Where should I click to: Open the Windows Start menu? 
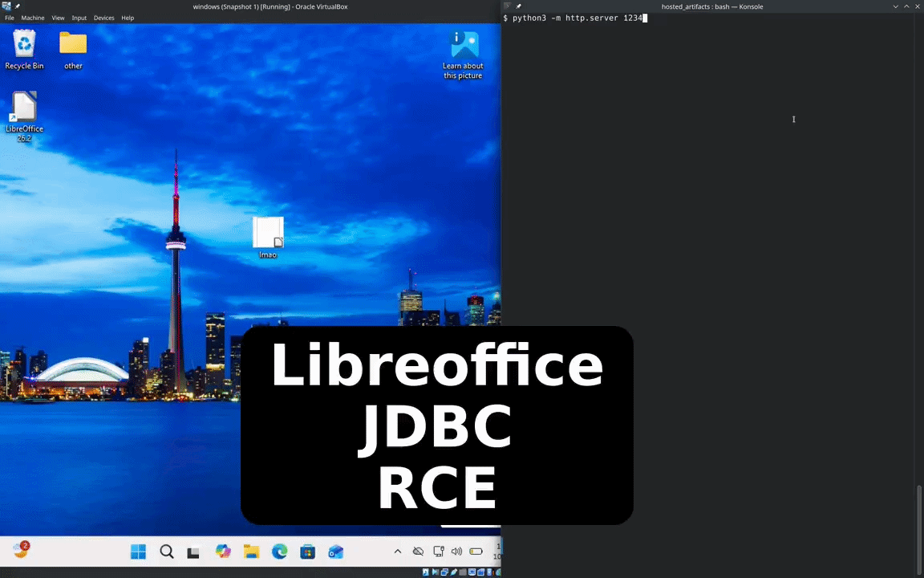[x=139, y=552]
